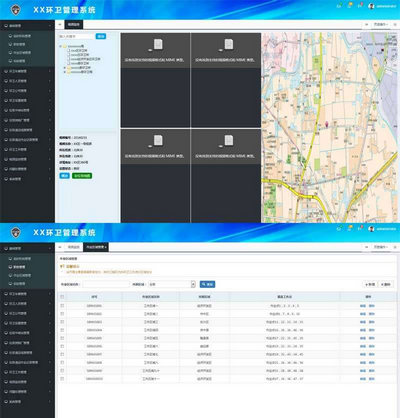Click the purple location pin on the map
This screenshot has height=418, width=400.
(327, 124)
